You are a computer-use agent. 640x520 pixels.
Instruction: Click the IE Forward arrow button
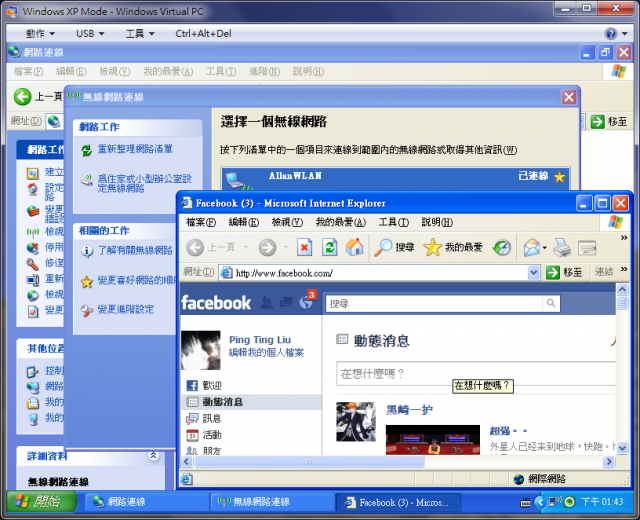(x=267, y=247)
